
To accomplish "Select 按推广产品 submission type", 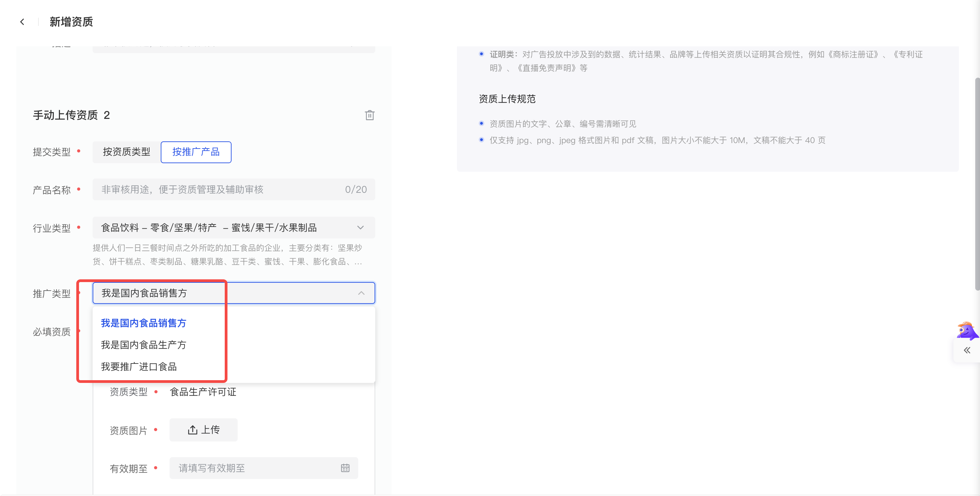I will pos(195,152).
